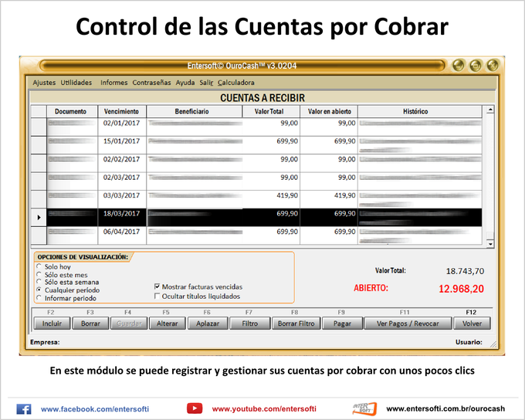
Task: Open the entersofti.com.br/ourocash link
Action: click(x=445, y=408)
